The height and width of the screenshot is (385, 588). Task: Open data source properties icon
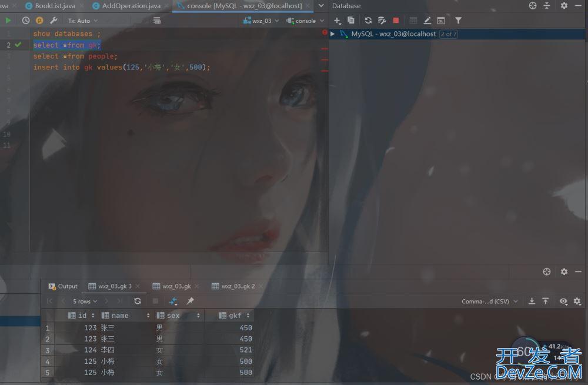(x=382, y=21)
